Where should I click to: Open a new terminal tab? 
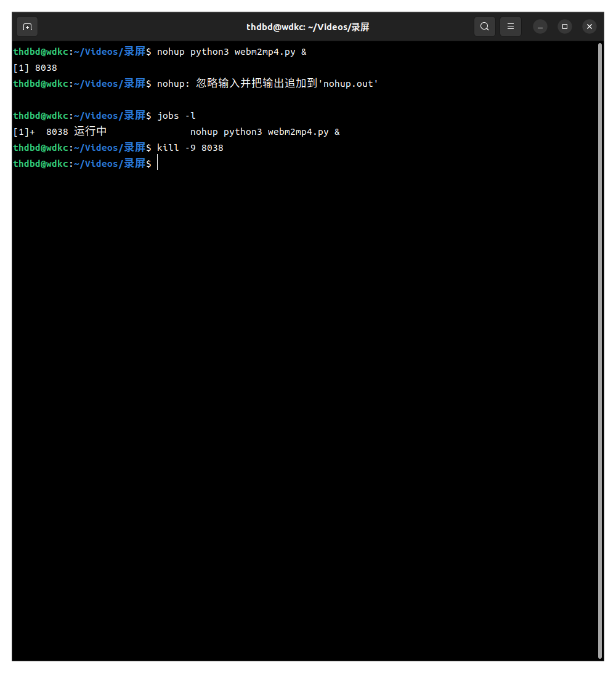pos(27,27)
